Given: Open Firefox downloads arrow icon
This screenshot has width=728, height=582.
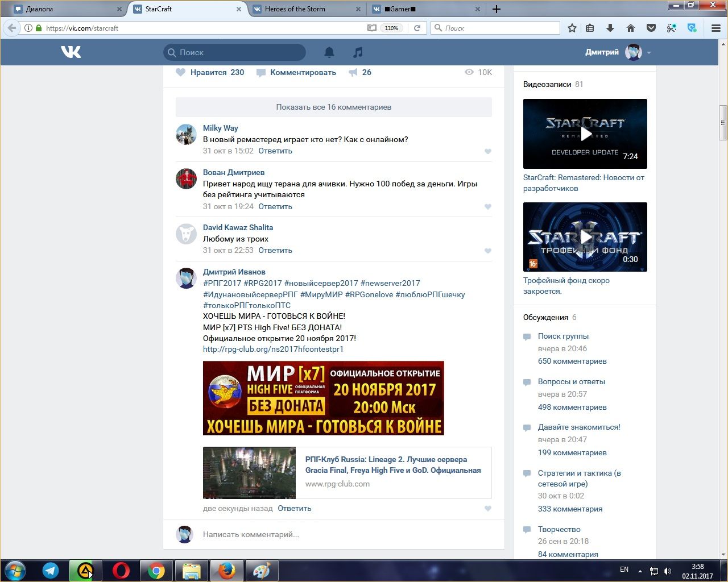Looking at the screenshot, I should 610,28.
